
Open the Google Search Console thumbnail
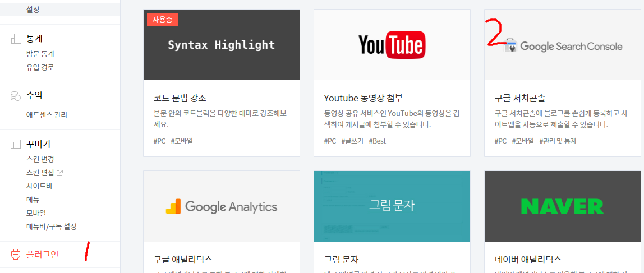563,45
